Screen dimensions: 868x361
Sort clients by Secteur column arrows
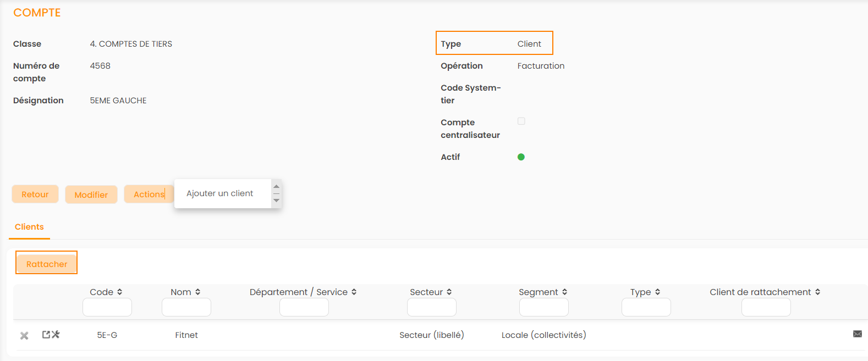tap(449, 292)
